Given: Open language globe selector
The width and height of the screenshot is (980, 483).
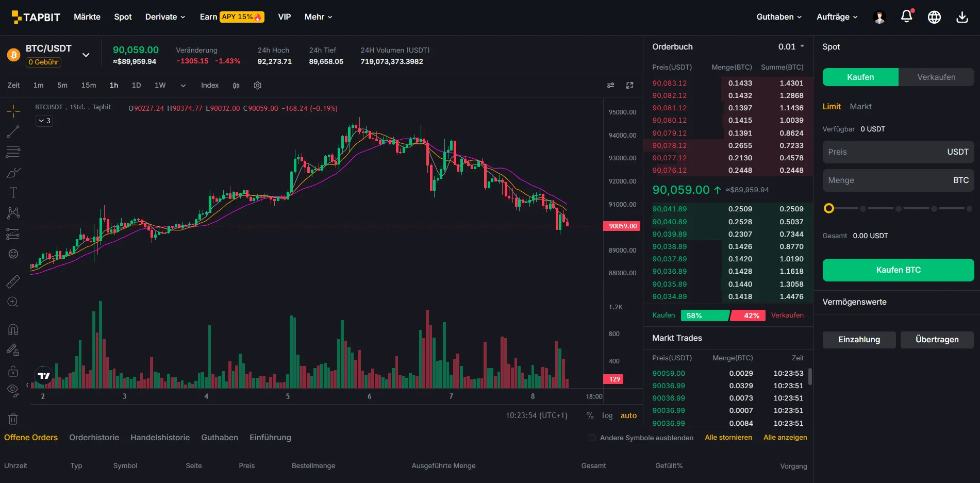Looking at the screenshot, I should [x=934, y=17].
